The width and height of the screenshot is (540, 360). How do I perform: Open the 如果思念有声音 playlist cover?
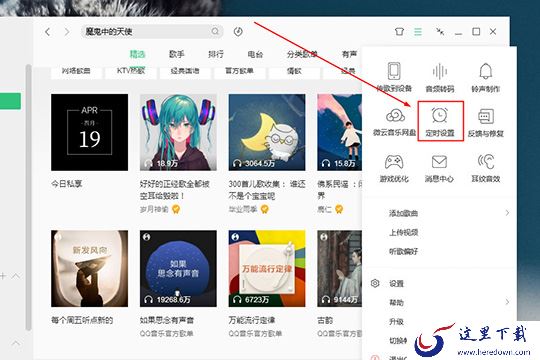[178, 268]
